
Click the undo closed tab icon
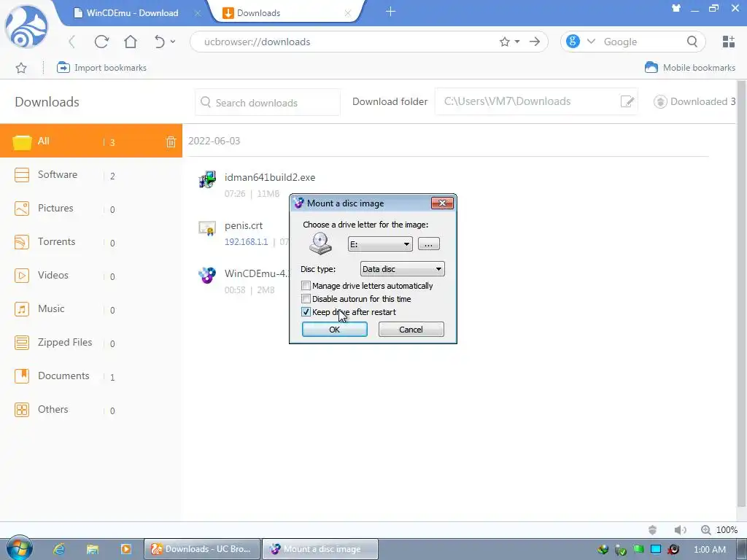(159, 42)
